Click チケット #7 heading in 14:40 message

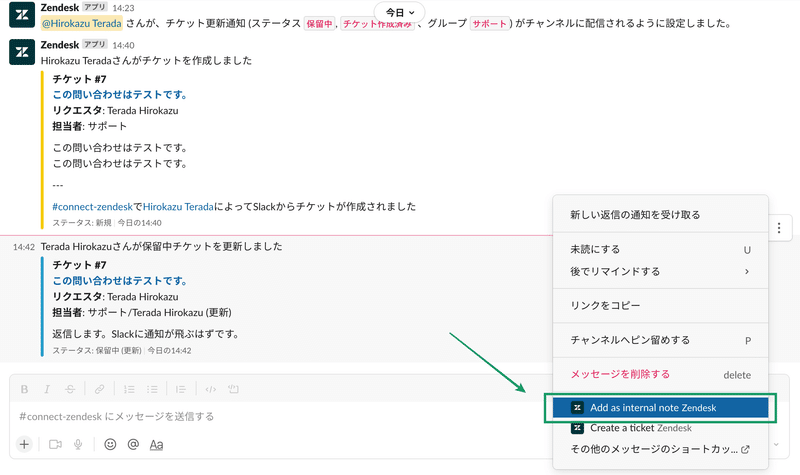[80, 79]
